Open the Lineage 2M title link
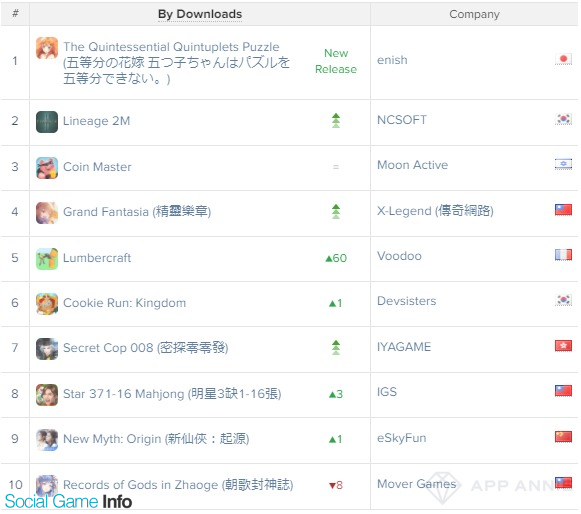The image size is (581, 514). pyautogui.click(x=97, y=121)
